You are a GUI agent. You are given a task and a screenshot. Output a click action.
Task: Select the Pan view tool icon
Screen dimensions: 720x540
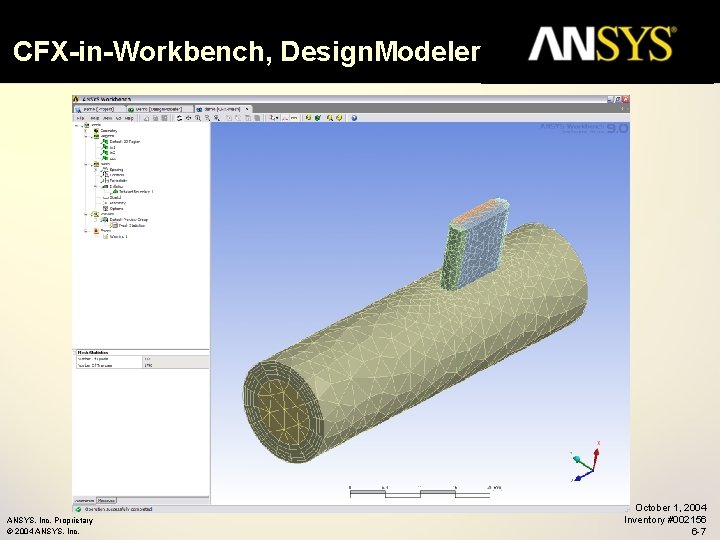click(188, 118)
